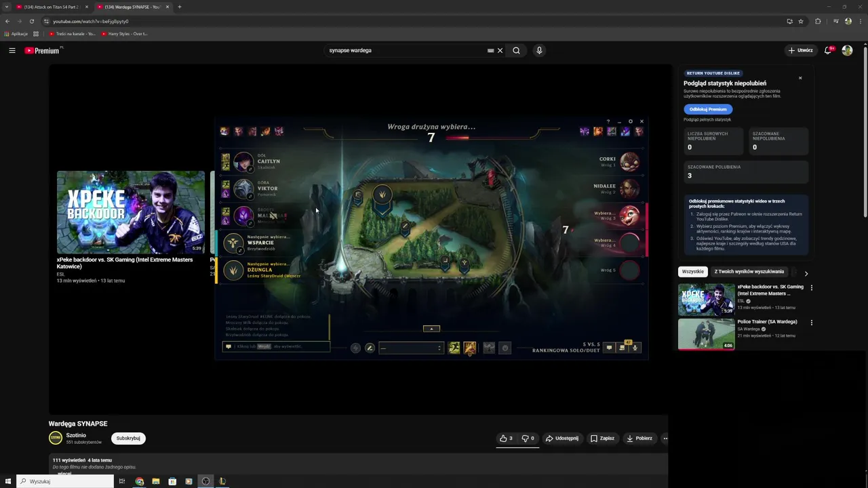The image size is (868, 488).
Task: Click the League of Legends video frame
Action: click(431, 239)
